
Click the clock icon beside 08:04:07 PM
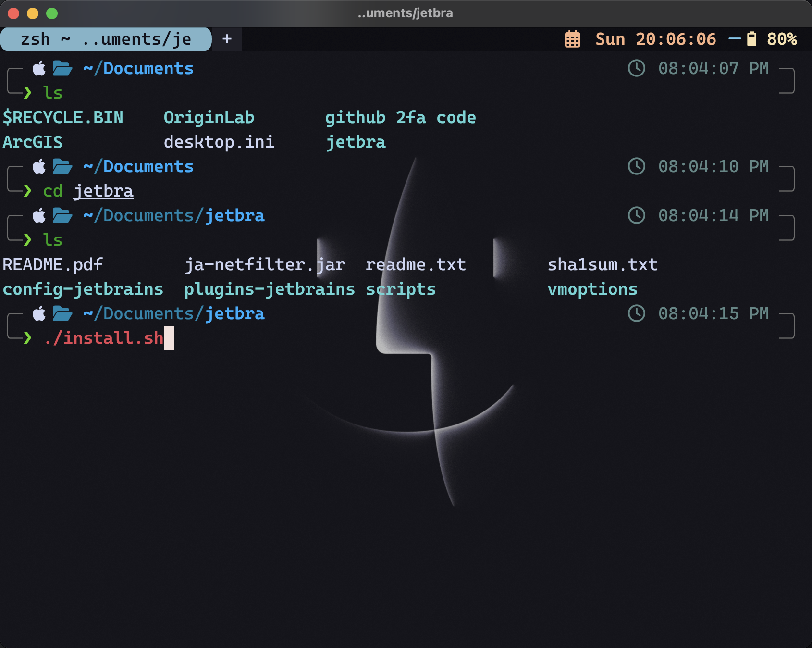pyautogui.click(x=637, y=68)
